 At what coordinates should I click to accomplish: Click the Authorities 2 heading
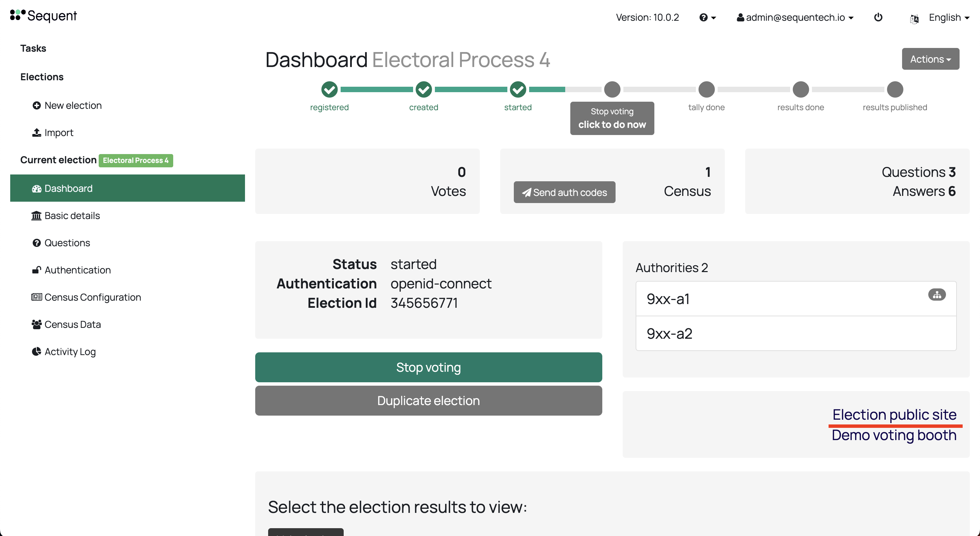tap(671, 268)
